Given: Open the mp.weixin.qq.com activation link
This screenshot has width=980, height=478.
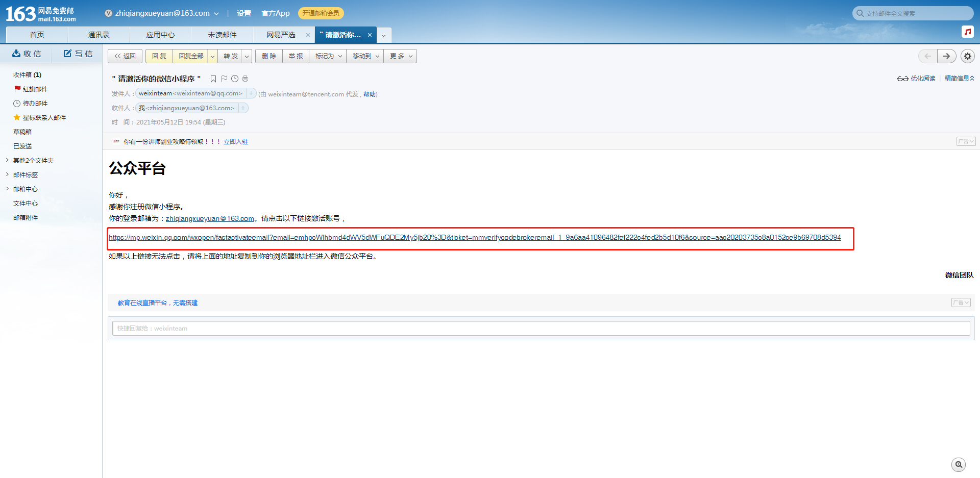Looking at the screenshot, I should coord(475,237).
